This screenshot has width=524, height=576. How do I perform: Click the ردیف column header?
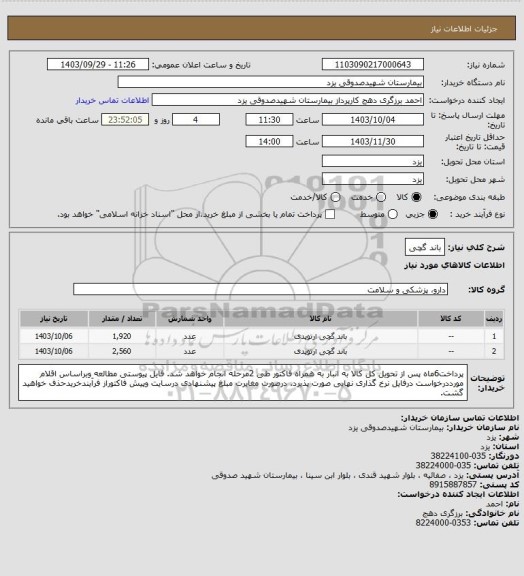tap(494, 319)
